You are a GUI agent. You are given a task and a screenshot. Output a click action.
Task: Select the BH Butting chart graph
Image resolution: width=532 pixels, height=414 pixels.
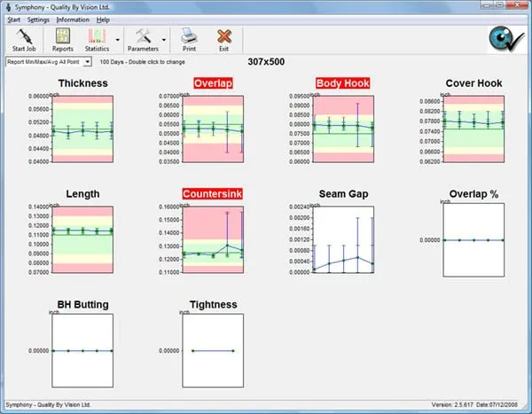point(82,350)
